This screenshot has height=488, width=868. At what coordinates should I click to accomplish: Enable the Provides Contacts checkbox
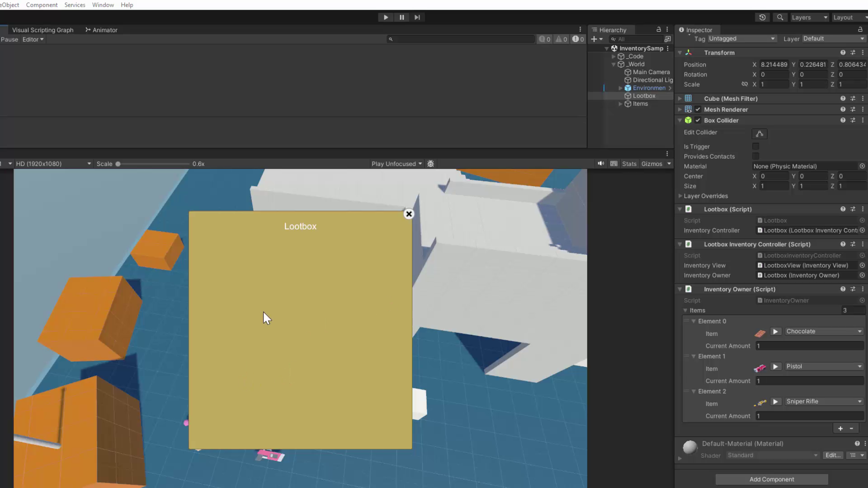[x=756, y=156]
